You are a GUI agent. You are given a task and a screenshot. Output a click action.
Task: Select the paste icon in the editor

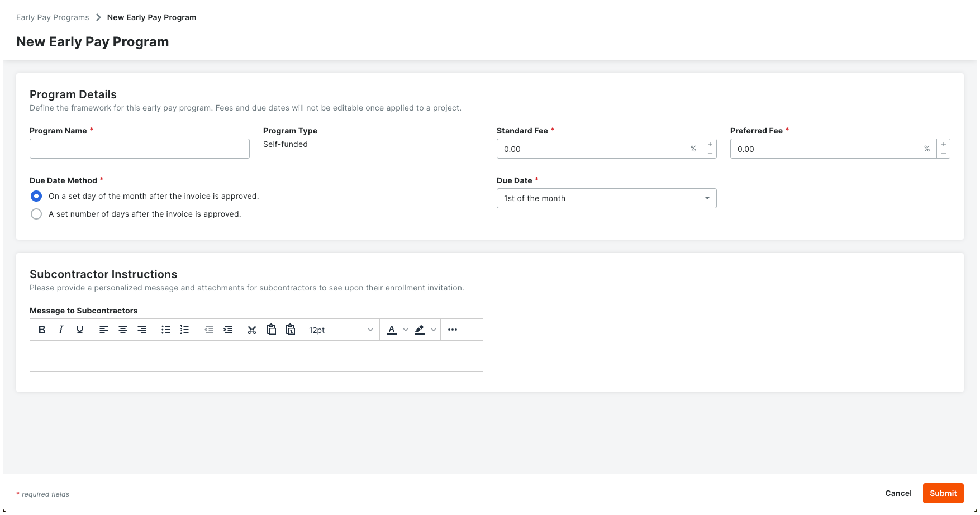click(271, 330)
